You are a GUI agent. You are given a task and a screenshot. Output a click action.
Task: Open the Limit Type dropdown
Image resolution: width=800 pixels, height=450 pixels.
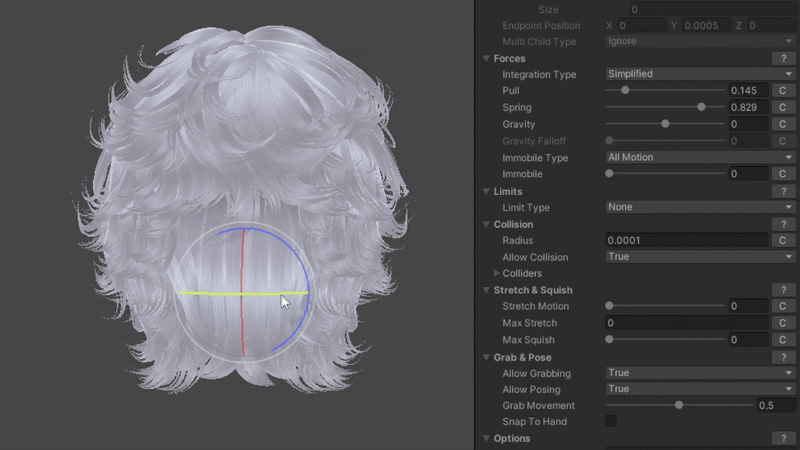(699, 207)
